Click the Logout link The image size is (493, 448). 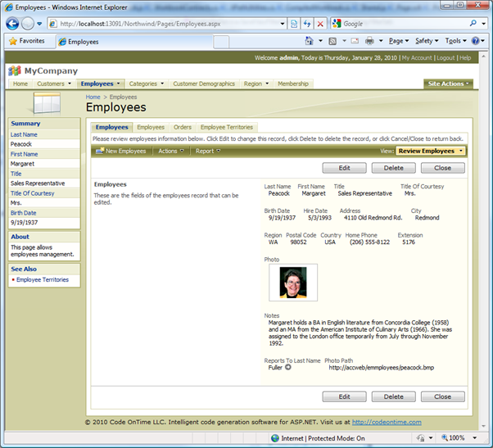click(x=446, y=58)
